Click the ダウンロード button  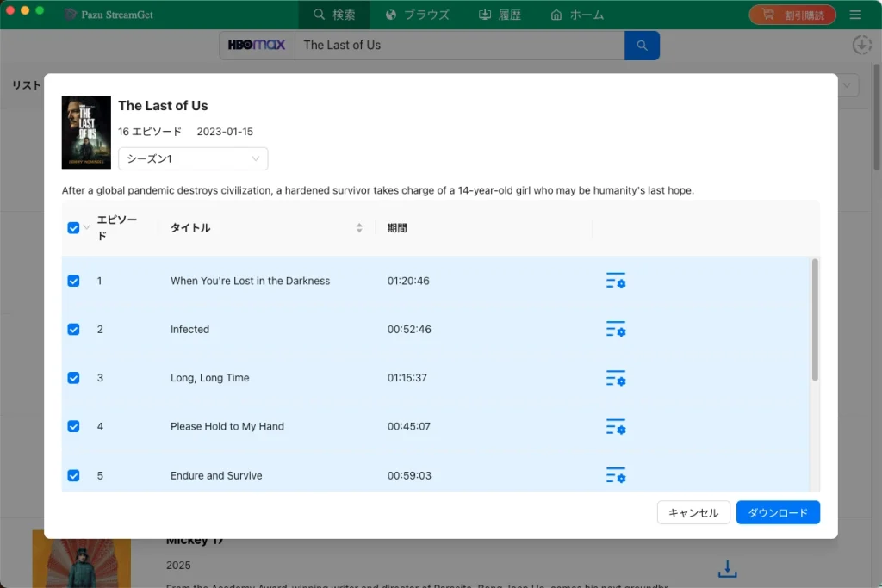point(778,513)
